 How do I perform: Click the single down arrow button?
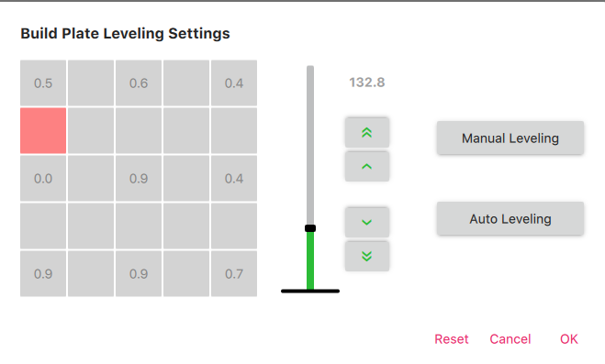click(x=367, y=222)
